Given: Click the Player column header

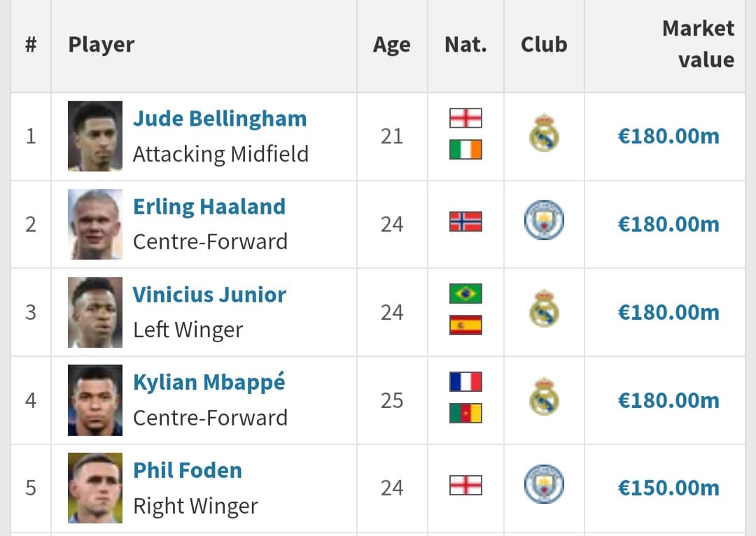Looking at the screenshot, I should pyautogui.click(x=101, y=45).
